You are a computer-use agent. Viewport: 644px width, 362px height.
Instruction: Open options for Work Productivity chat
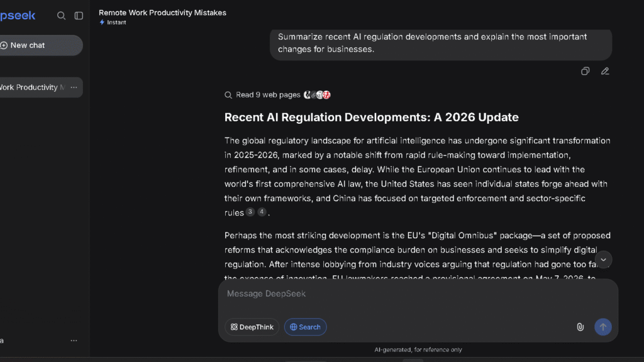coord(74,87)
